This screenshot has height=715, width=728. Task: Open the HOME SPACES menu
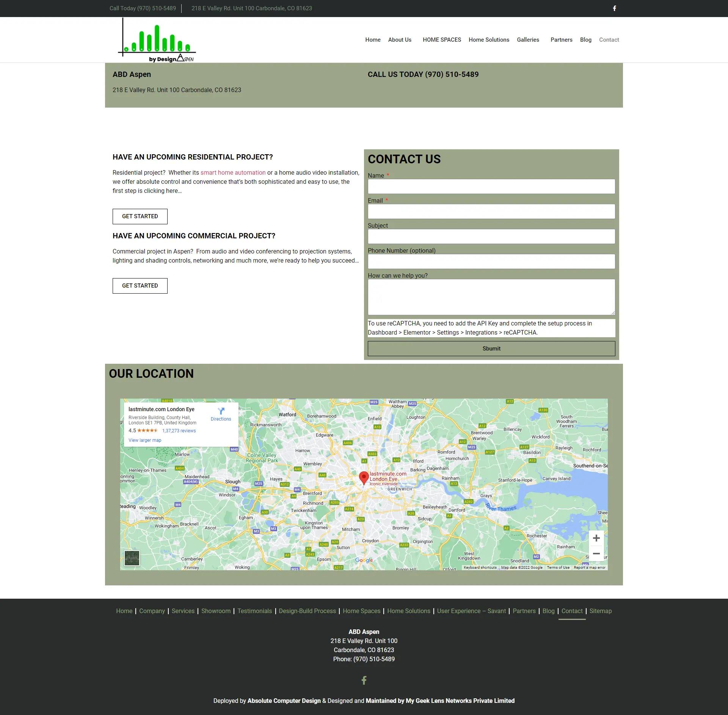[x=442, y=40]
